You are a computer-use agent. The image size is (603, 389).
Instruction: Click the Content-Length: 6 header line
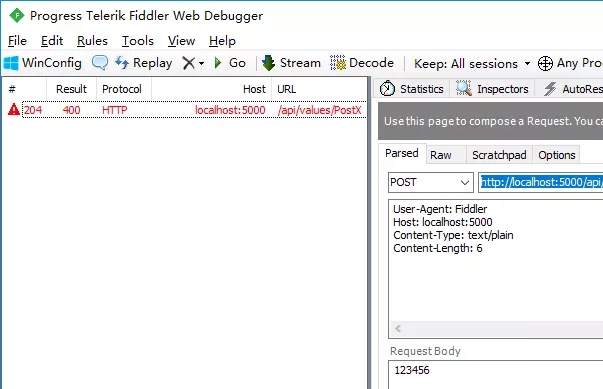tap(438, 248)
